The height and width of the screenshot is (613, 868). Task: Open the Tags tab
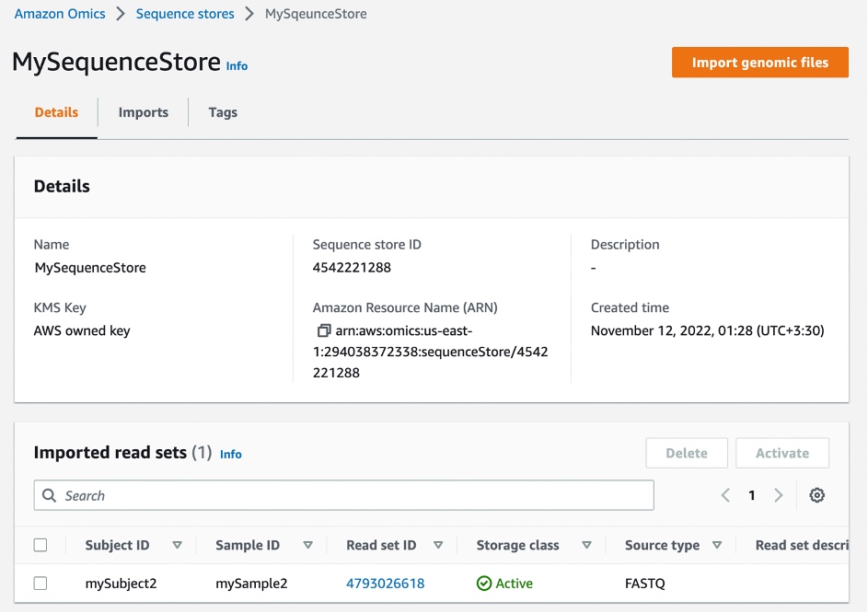(x=223, y=112)
